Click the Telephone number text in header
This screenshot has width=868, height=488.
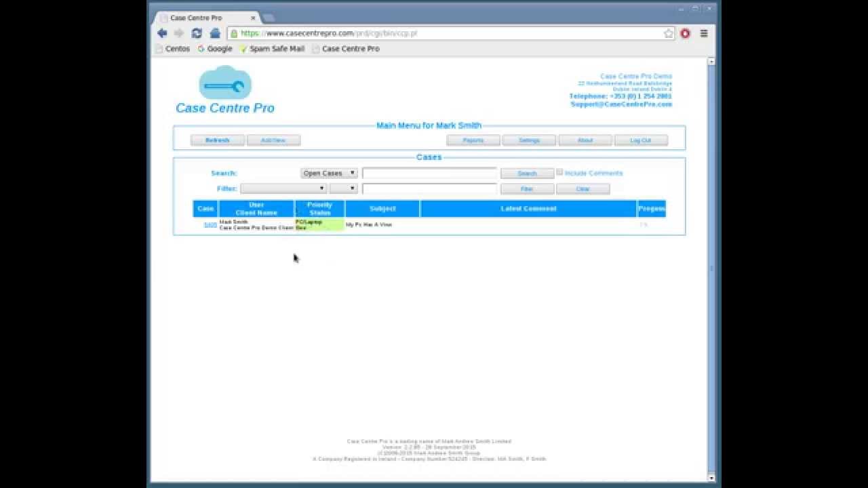click(620, 96)
